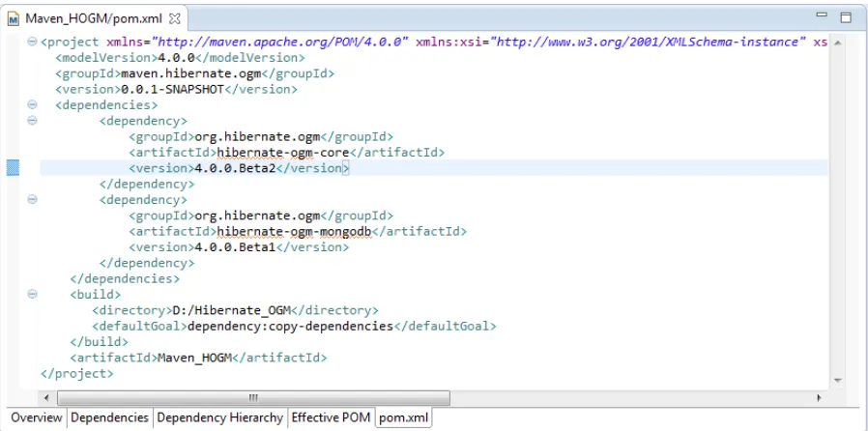868x431 pixels.
Task: Click the 4.0.0.Beta1 version text
Action: coord(235,247)
